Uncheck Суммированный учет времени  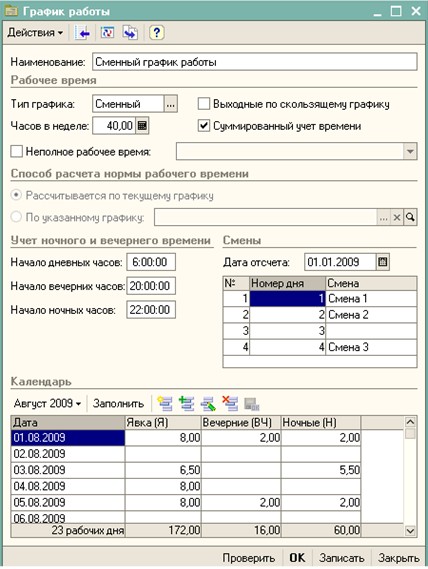click(x=204, y=126)
